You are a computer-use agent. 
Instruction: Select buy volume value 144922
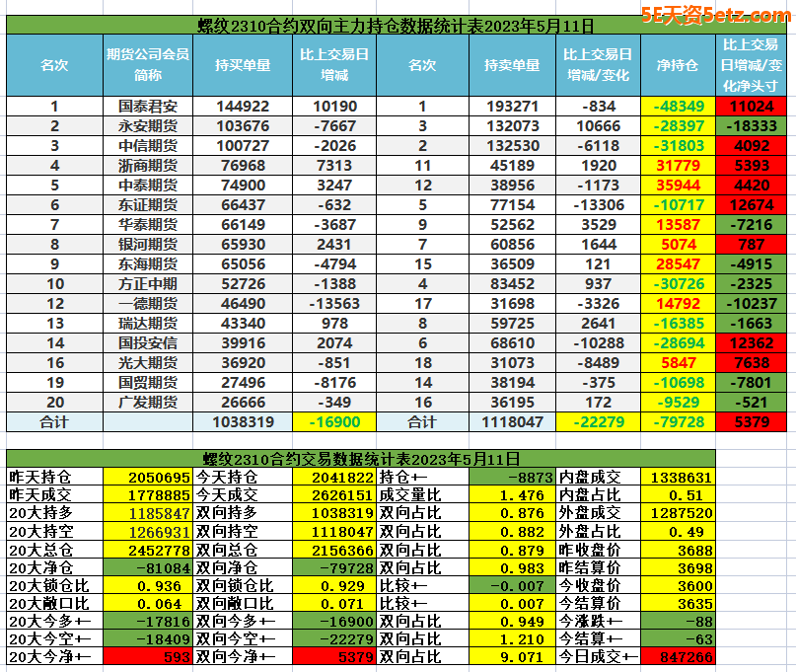(x=243, y=107)
